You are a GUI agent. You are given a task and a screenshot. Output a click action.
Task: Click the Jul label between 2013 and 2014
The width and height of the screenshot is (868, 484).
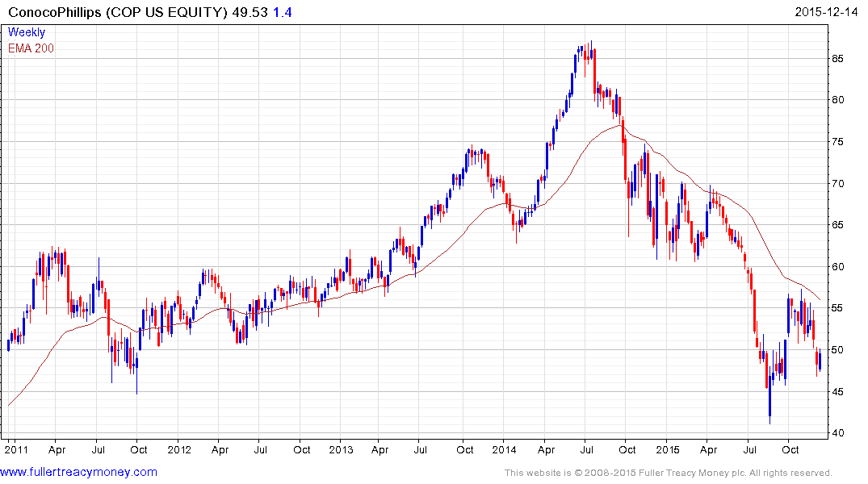click(x=420, y=449)
